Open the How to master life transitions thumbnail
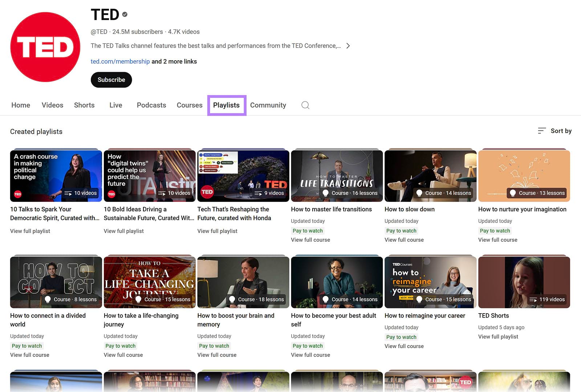This screenshot has height=392, width=581. pyautogui.click(x=337, y=176)
